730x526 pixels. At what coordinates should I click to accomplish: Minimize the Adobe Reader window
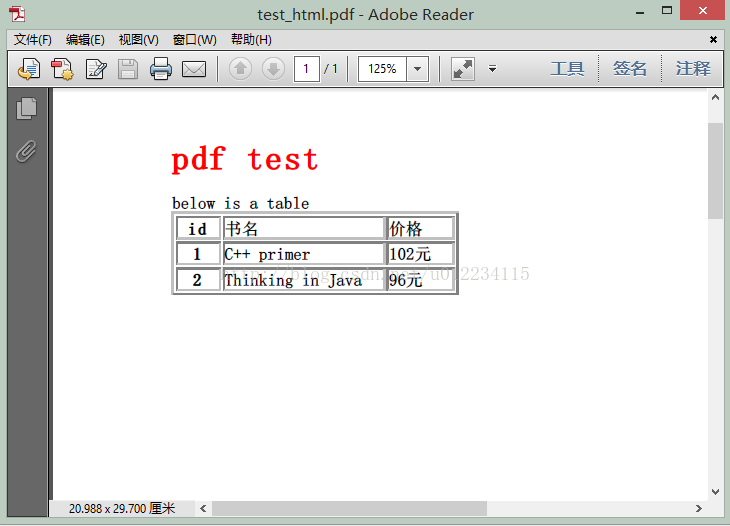click(640, 13)
